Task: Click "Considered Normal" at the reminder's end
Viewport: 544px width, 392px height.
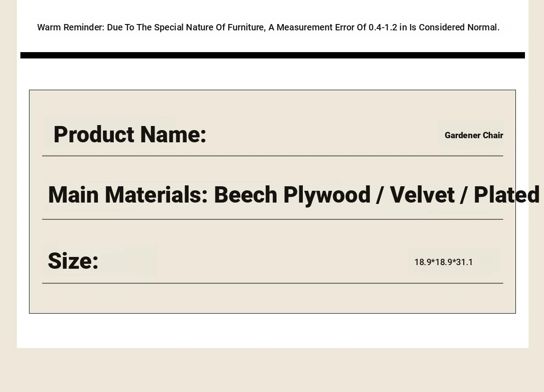Action: [459, 28]
